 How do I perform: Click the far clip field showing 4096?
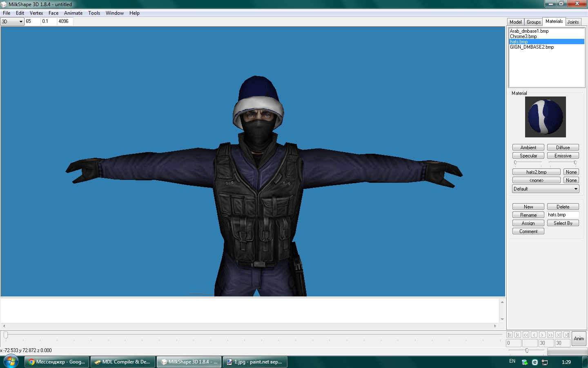(x=65, y=22)
